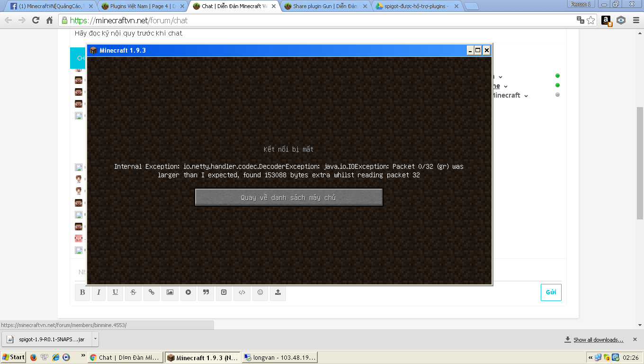Open the eye-shaped extension icon

[x=621, y=20]
